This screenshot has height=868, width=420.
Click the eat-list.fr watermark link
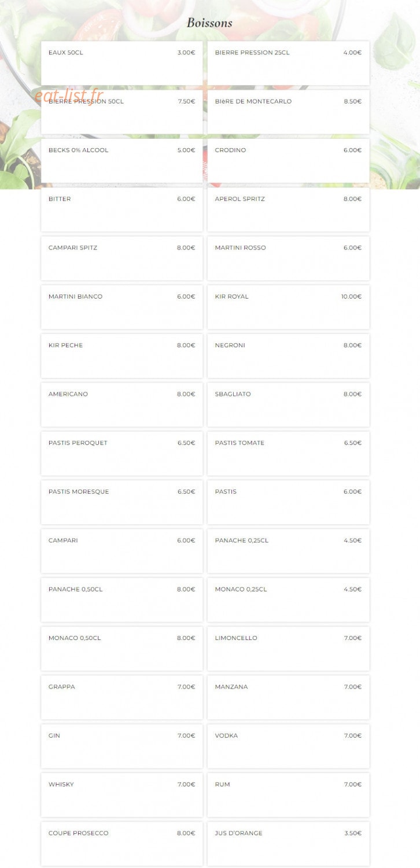click(69, 95)
